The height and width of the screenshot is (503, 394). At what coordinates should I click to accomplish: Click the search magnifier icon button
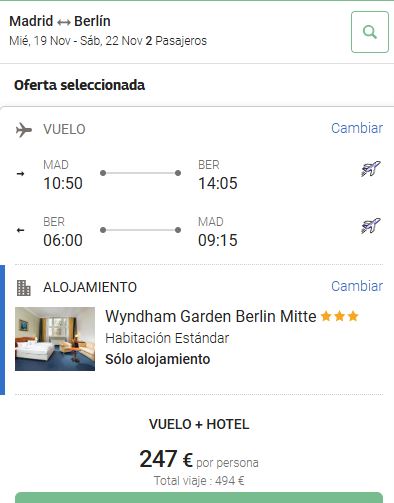[x=370, y=32]
